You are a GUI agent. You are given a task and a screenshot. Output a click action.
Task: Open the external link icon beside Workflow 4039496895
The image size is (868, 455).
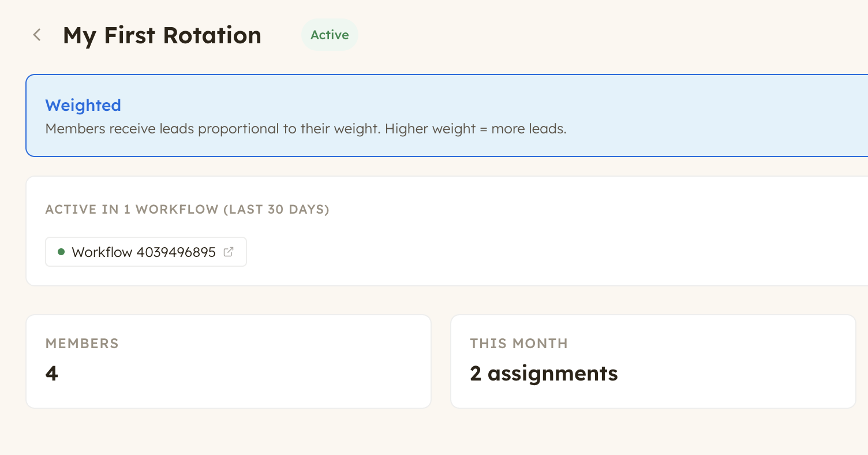point(229,252)
